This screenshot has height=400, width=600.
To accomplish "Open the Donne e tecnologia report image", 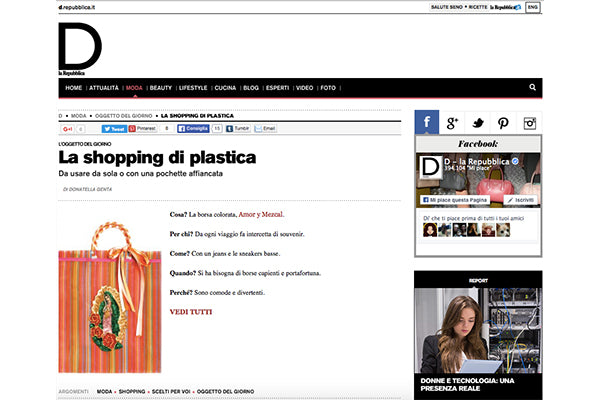I will (x=478, y=331).
